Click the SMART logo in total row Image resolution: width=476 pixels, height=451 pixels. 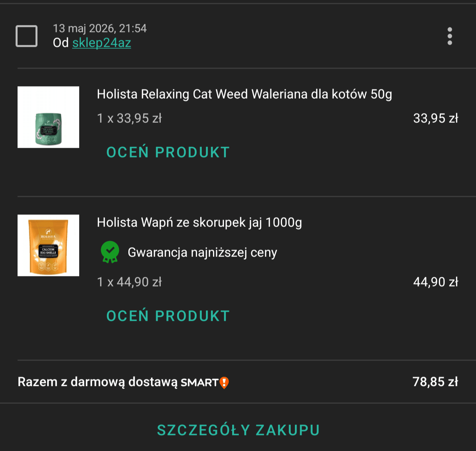[199, 383]
